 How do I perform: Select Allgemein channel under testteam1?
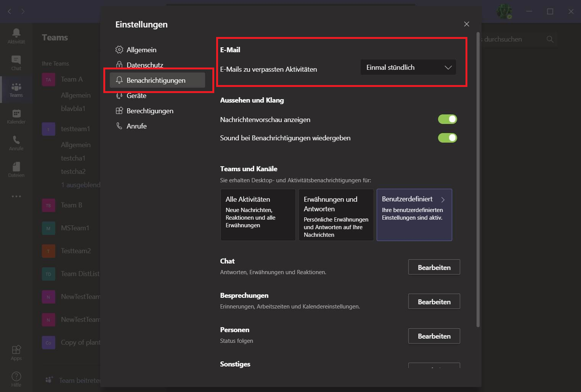[75, 145]
